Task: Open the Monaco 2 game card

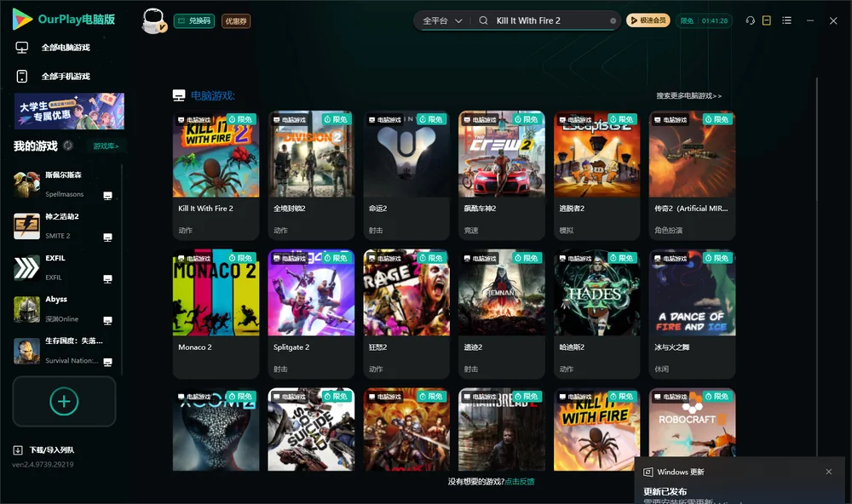Action: pyautogui.click(x=216, y=314)
